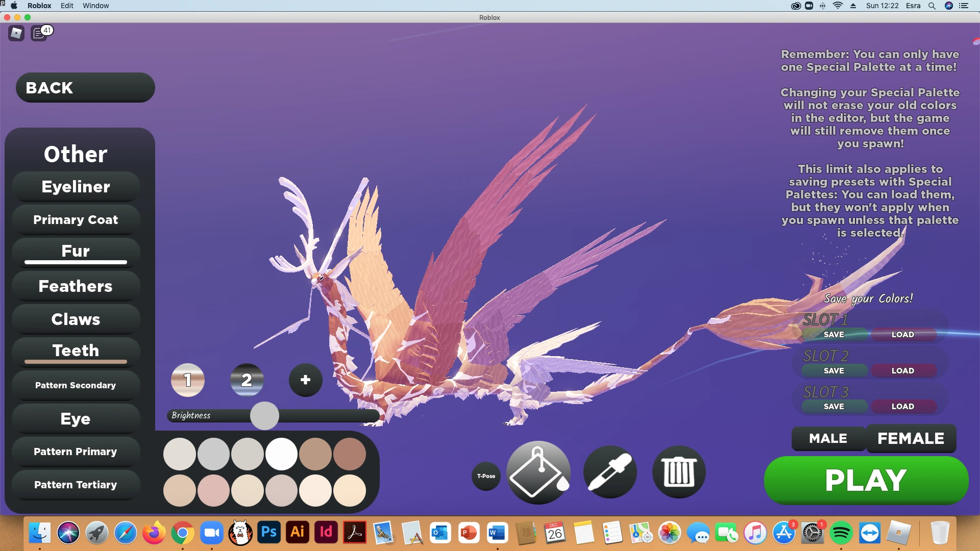Select the MALE option
The image size is (980, 551).
tap(827, 438)
